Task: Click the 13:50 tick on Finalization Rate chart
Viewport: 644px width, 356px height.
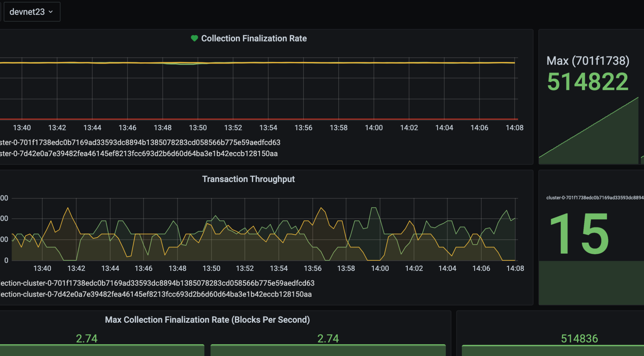Action: pos(198,128)
